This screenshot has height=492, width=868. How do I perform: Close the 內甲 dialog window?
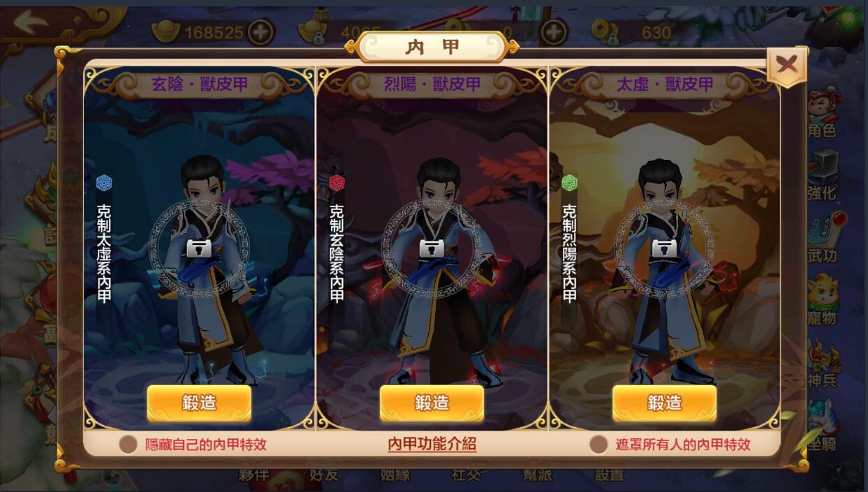[786, 66]
